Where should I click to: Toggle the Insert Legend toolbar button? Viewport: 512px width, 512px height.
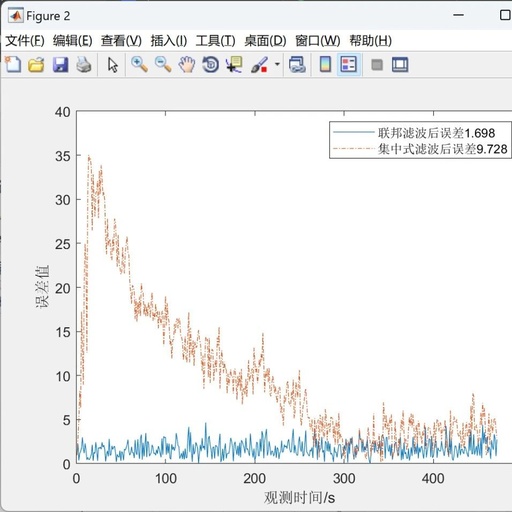click(349, 64)
